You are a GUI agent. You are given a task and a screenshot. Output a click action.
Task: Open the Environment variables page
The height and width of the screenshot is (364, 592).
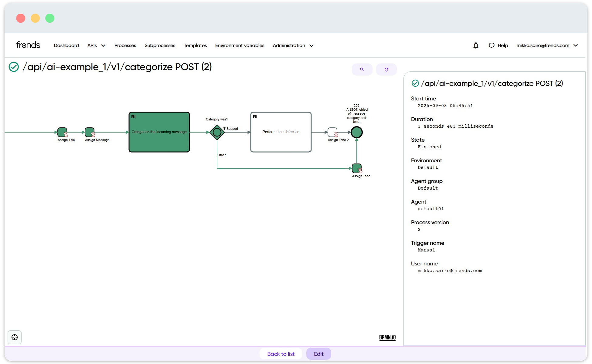(x=240, y=45)
